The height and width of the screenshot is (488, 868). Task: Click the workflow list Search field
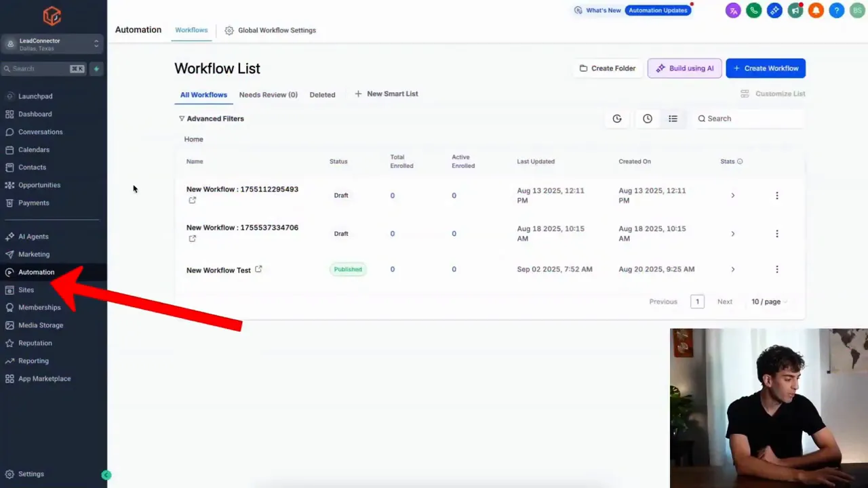pyautogui.click(x=749, y=119)
